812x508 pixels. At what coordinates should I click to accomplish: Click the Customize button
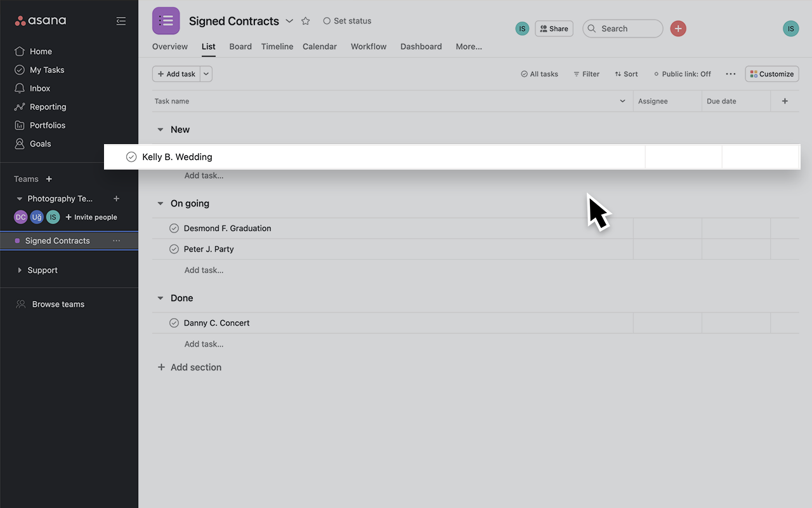pos(771,74)
